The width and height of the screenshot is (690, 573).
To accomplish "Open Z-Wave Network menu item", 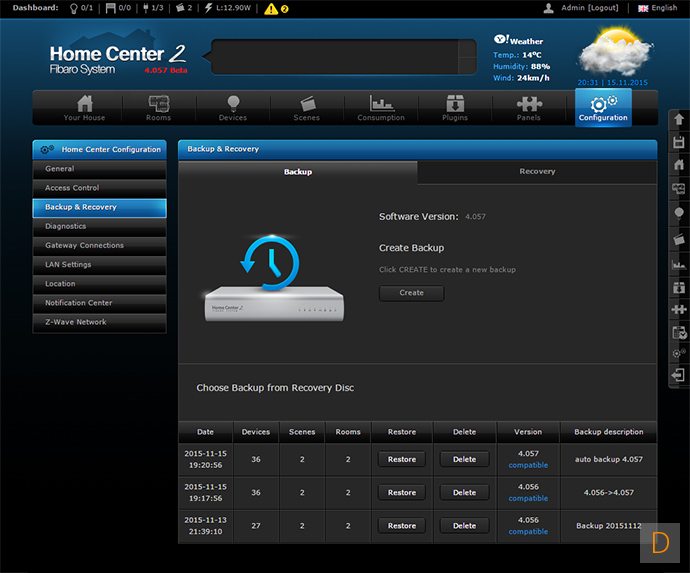I will pyautogui.click(x=99, y=322).
